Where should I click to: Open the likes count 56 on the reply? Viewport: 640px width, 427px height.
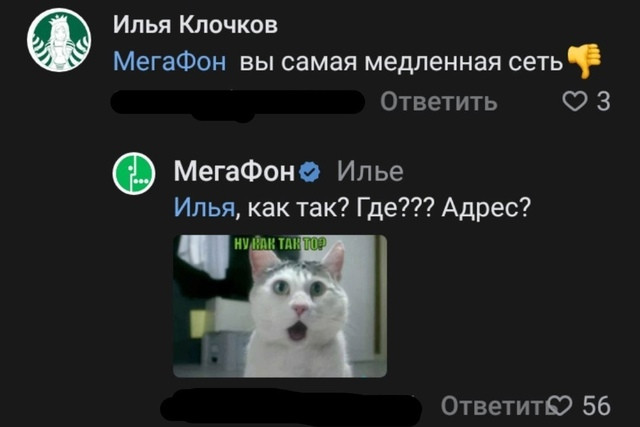(596, 405)
